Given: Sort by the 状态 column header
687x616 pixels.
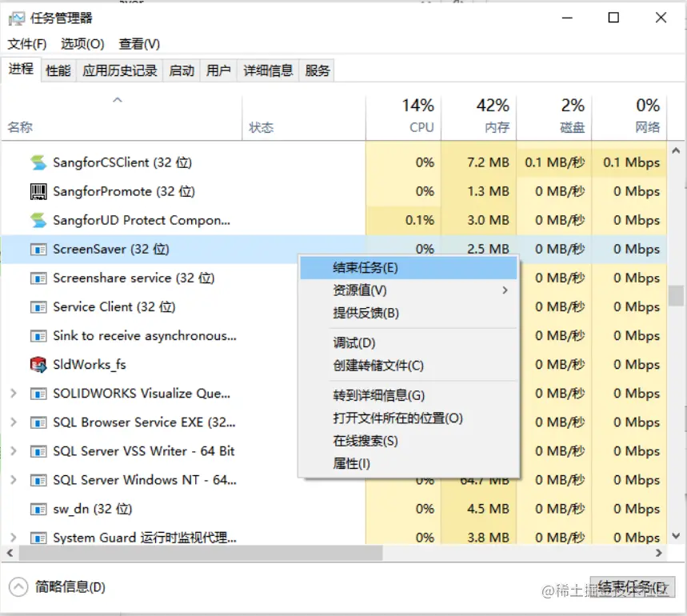Looking at the screenshot, I should click(x=304, y=118).
